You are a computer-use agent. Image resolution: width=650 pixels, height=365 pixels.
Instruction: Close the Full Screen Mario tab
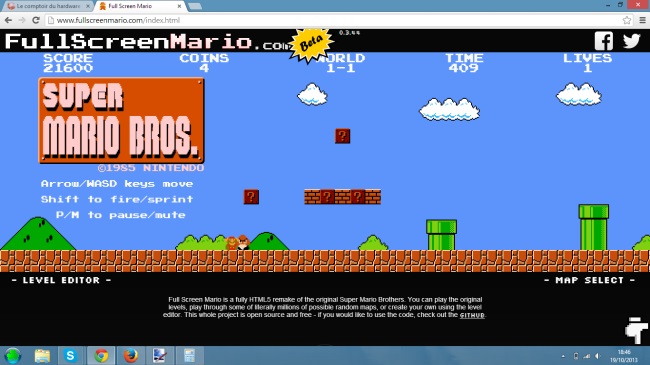[179, 6]
